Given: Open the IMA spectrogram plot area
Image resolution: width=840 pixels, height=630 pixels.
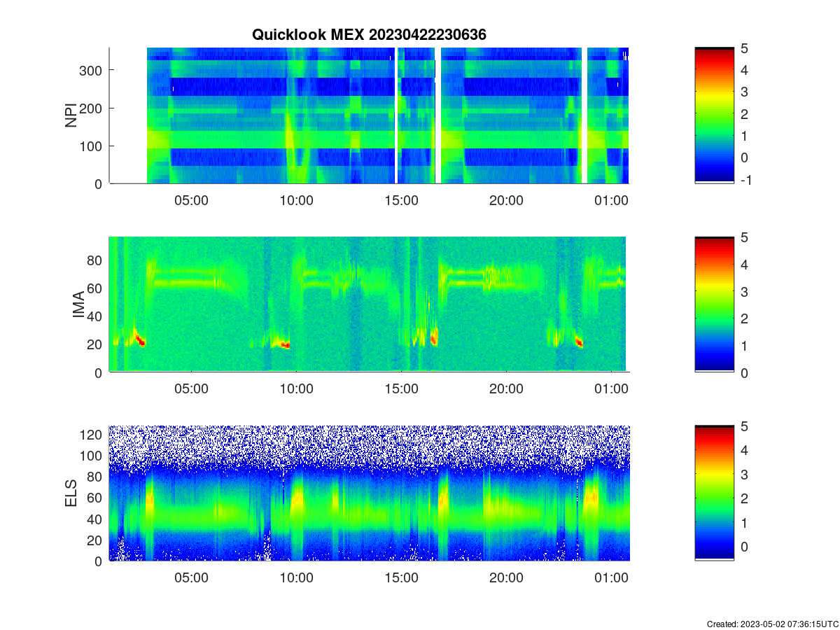Looking at the screenshot, I should click(x=369, y=304).
